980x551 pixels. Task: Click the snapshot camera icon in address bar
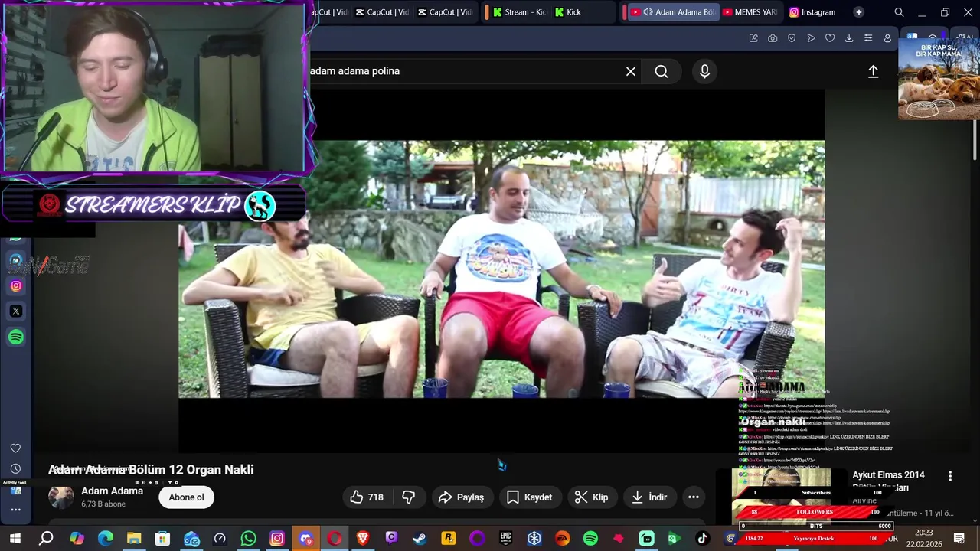773,38
